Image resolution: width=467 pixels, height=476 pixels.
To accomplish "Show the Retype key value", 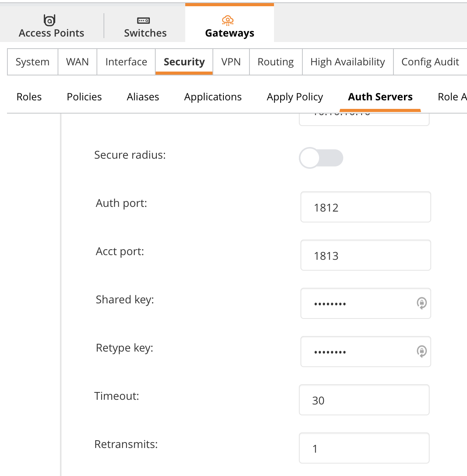I will pos(421,352).
